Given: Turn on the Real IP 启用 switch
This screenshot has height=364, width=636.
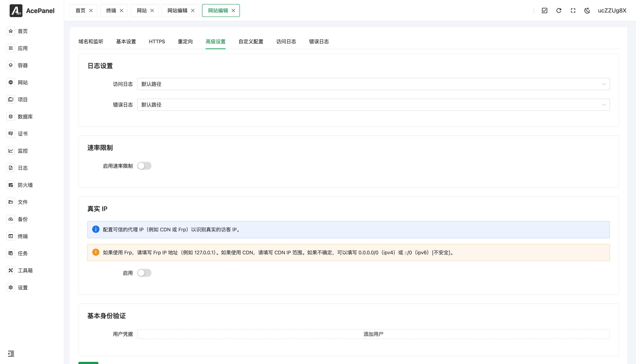Looking at the screenshot, I should click(x=144, y=273).
